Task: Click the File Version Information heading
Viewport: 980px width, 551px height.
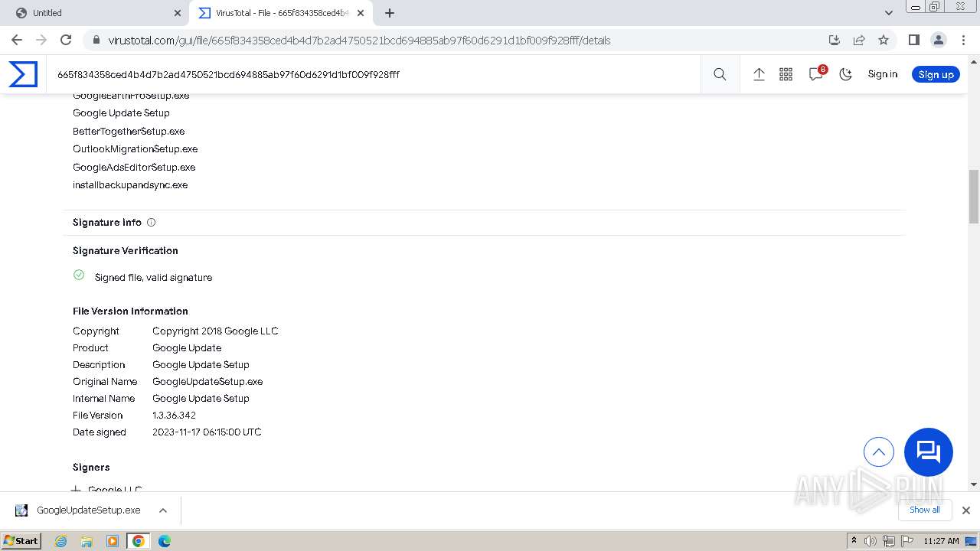Action: (x=130, y=311)
